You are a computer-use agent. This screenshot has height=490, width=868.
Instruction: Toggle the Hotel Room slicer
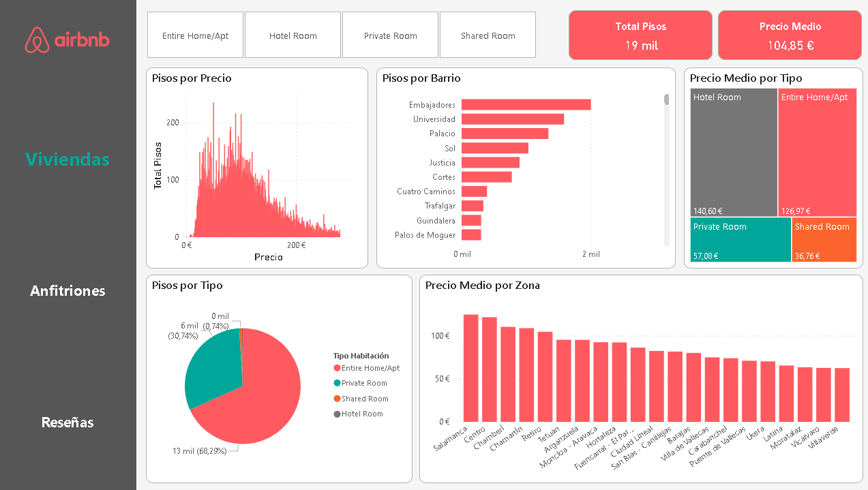293,35
